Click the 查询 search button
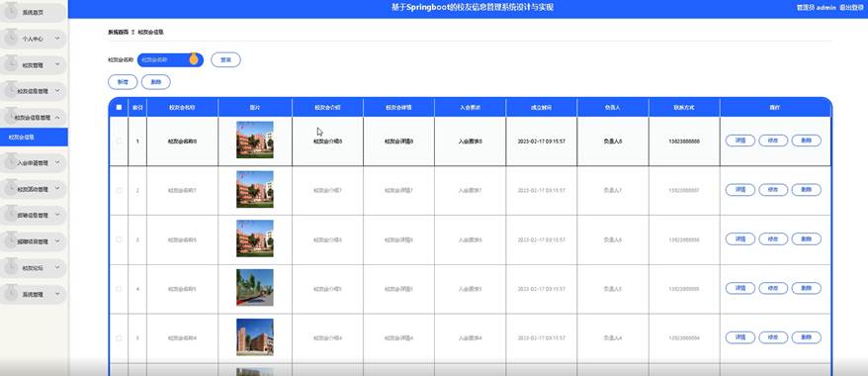The image size is (868, 376). tap(225, 59)
